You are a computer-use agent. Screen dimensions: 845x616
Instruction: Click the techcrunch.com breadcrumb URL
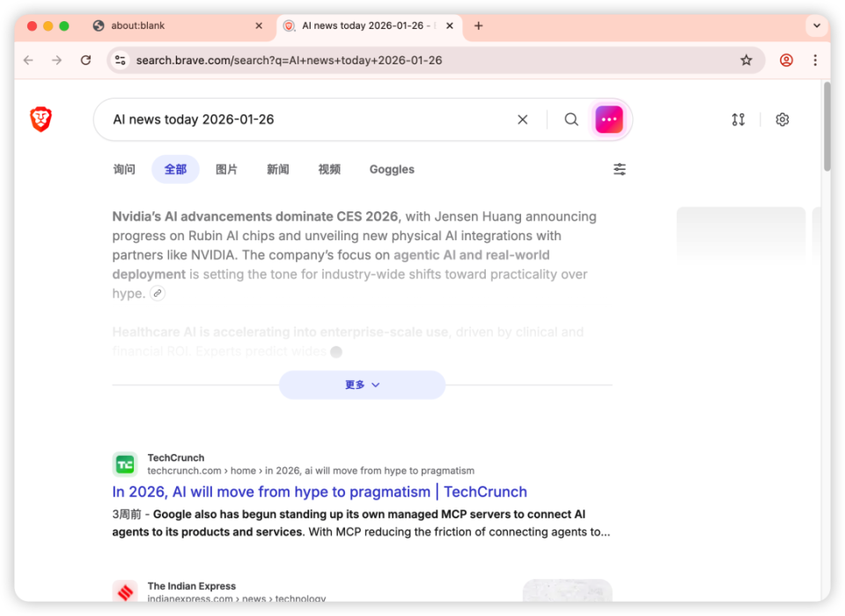(311, 471)
